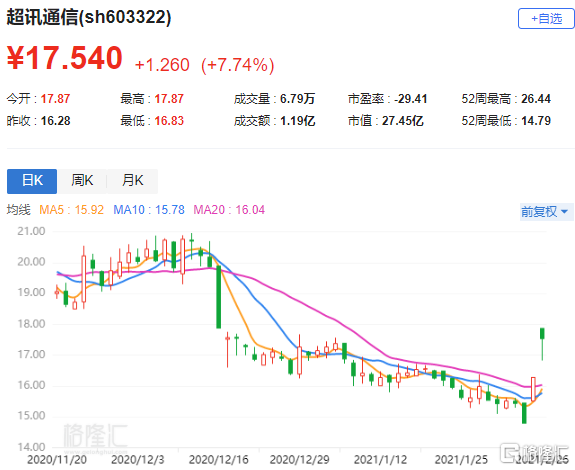The image size is (575, 470).
Task: Click the MA20 : 16.04 legend
Action: (x=229, y=210)
